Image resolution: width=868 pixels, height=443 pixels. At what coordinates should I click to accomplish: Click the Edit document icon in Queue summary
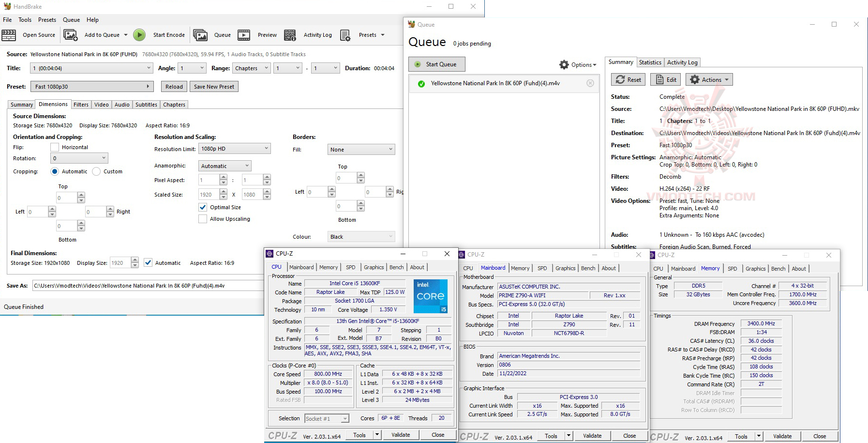tap(659, 80)
